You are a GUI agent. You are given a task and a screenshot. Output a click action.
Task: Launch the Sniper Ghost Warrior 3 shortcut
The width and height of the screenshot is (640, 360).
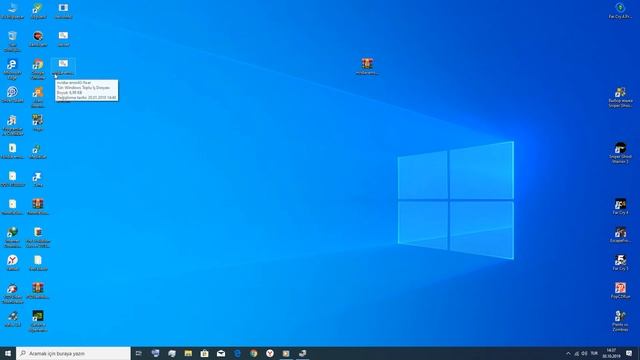coord(620,153)
